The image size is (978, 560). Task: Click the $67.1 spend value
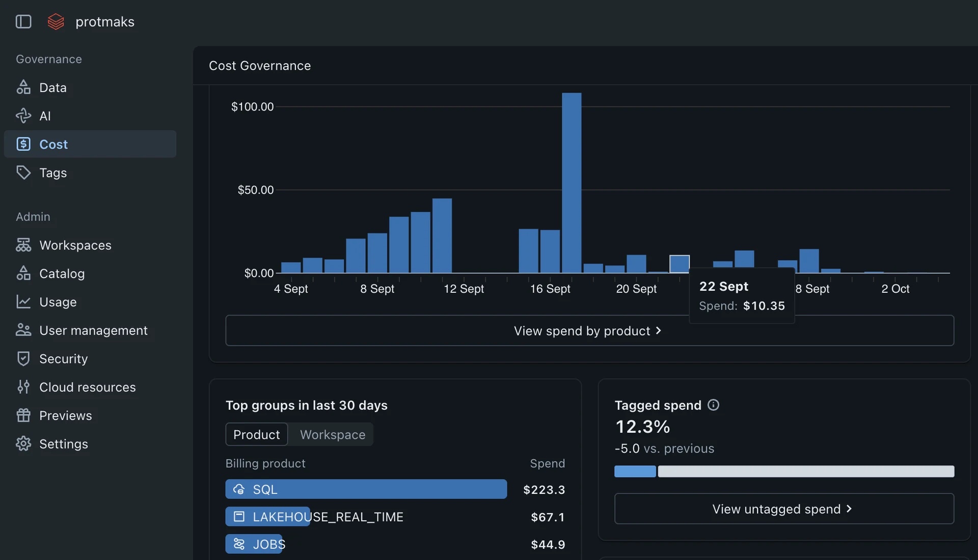coord(548,517)
